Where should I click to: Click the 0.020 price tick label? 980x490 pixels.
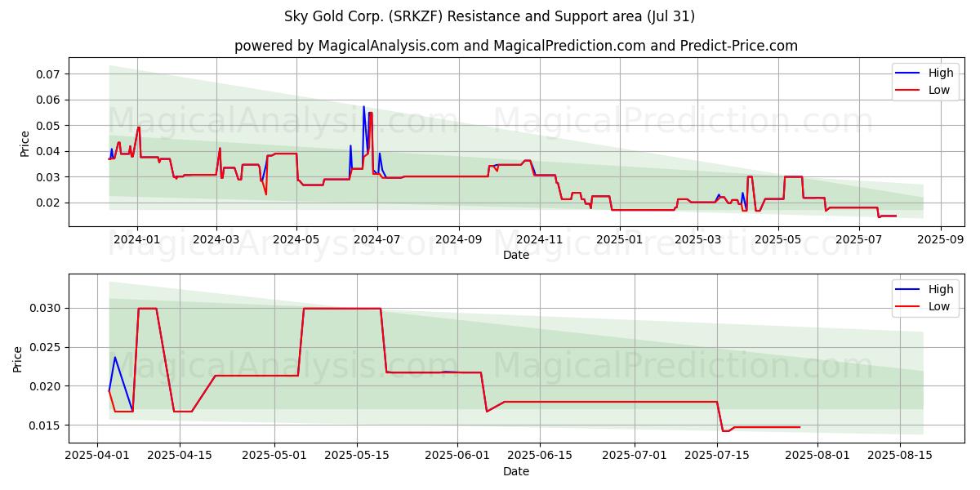[x=46, y=386]
